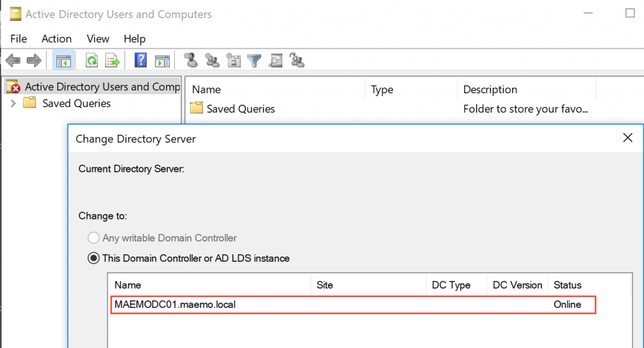Click the Export List toolbar icon
This screenshot has width=644, height=348.
[x=113, y=60]
